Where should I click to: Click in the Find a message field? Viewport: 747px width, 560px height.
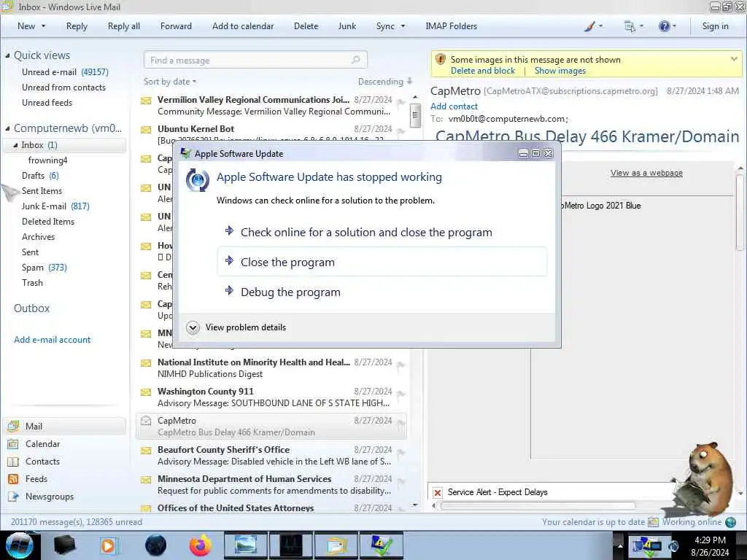255,60
